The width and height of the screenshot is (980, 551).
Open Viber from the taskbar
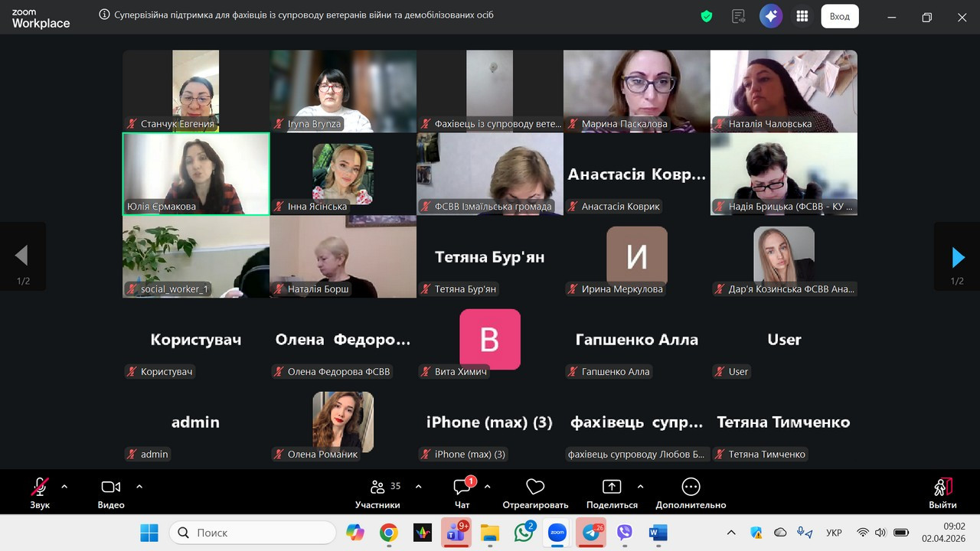[x=625, y=533]
